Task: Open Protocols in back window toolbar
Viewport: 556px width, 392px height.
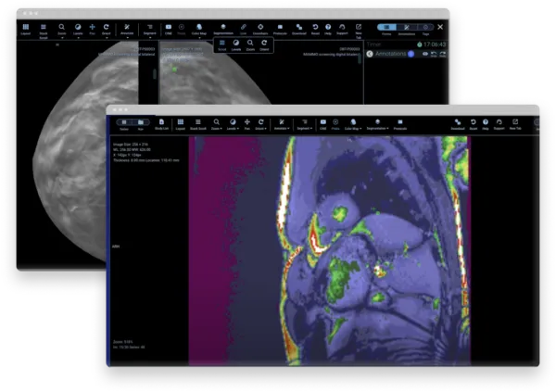Action: [x=280, y=29]
